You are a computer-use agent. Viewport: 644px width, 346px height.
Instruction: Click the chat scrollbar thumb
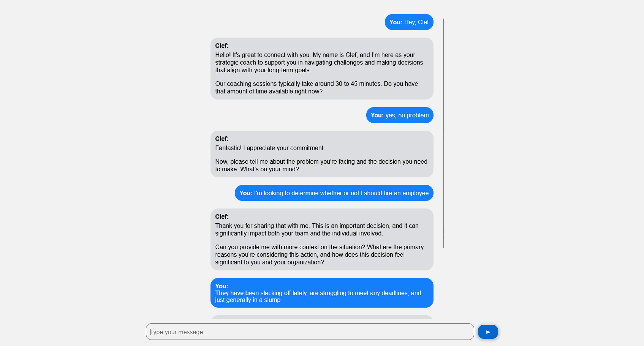(x=443, y=133)
